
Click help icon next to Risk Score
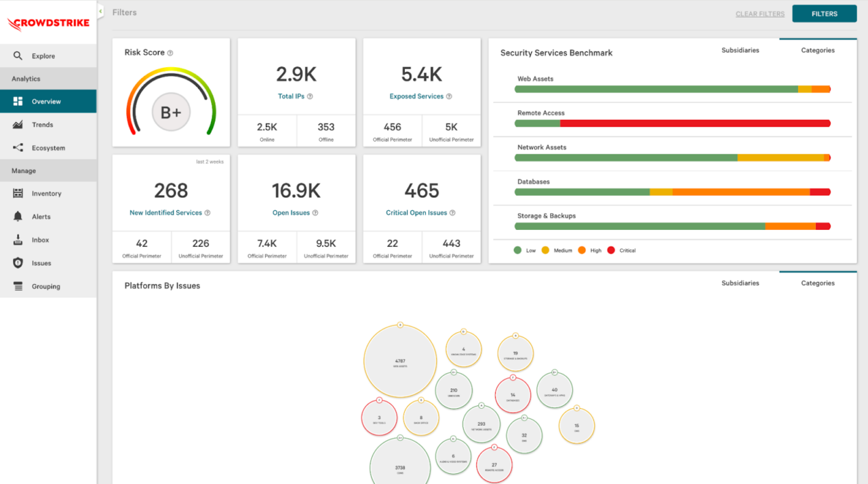pos(170,53)
